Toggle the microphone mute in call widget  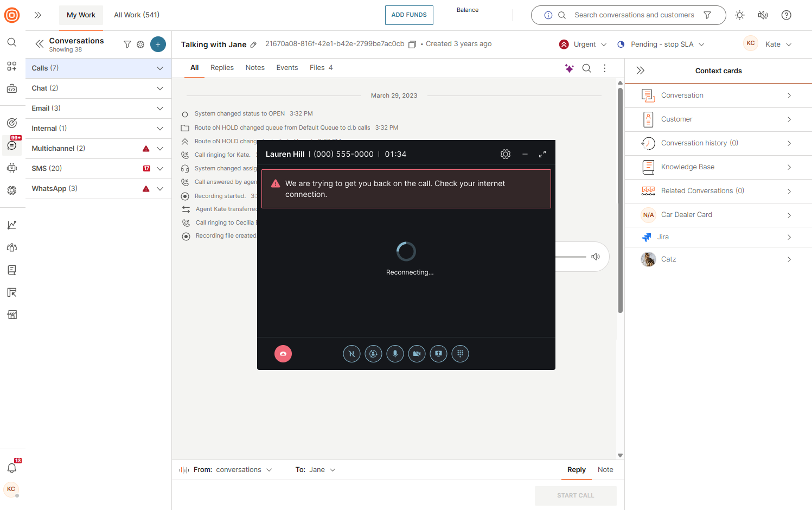395,354
